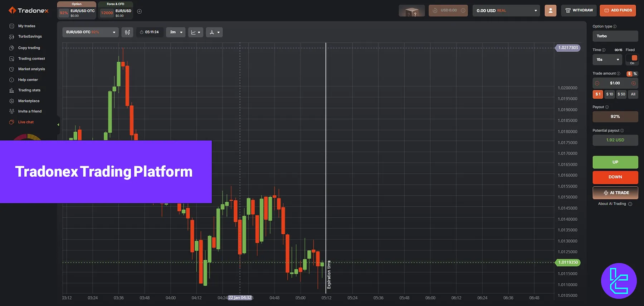Click the Payout info icon
Screen dimensions: 644x306
[x=607, y=107]
